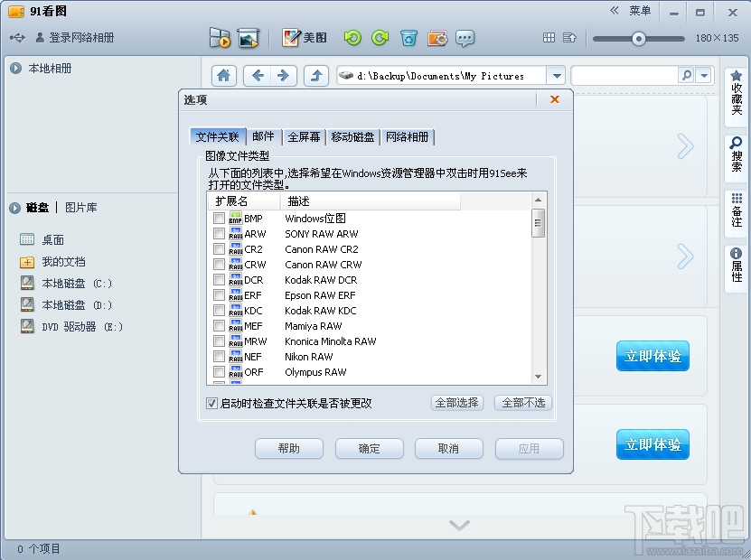Check the DCR file type
Image resolution: width=751 pixels, height=560 pixels.
click(219, 279)
